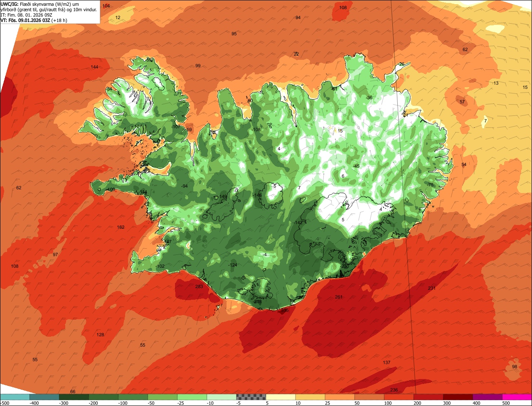Click the '104' value at the top left
This screenshot has width=532, height=406.
tap(106, 6)
